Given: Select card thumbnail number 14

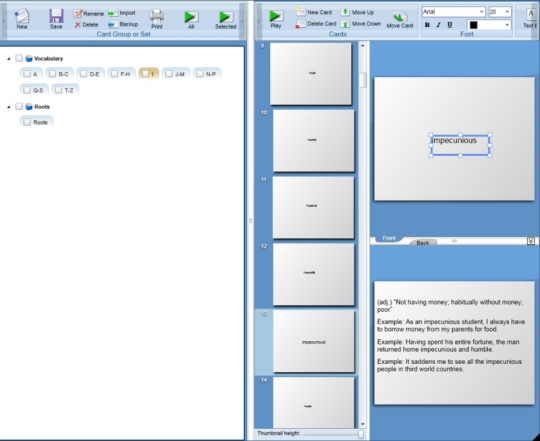Looking at the screenshot, I should pos(313,402).
